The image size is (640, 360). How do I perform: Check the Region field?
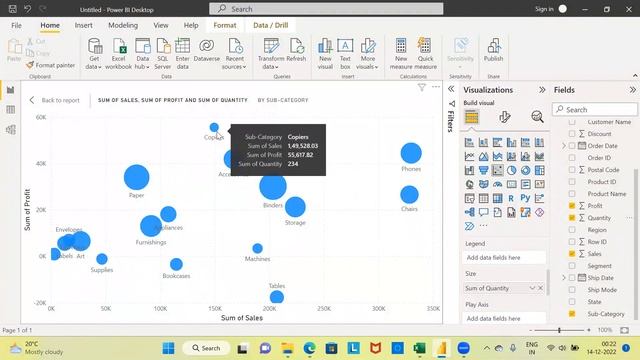[572, 230]
